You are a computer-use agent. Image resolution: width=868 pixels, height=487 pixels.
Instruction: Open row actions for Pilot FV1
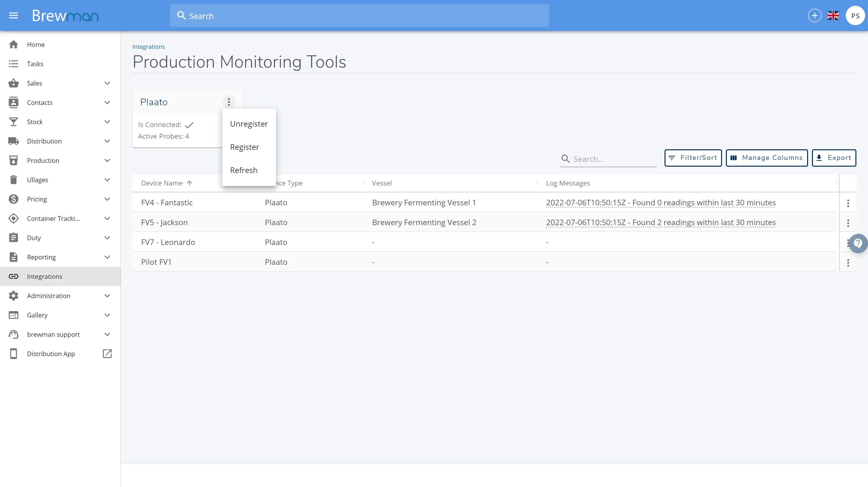click(848, 263)
